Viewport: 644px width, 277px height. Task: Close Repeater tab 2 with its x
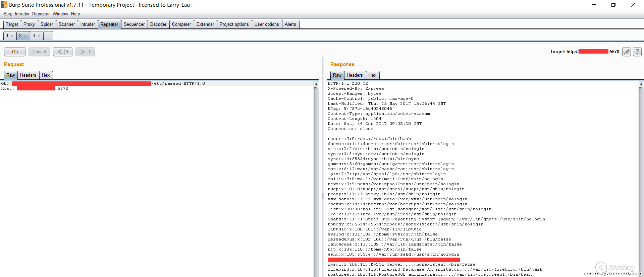[x=25, y=36]
